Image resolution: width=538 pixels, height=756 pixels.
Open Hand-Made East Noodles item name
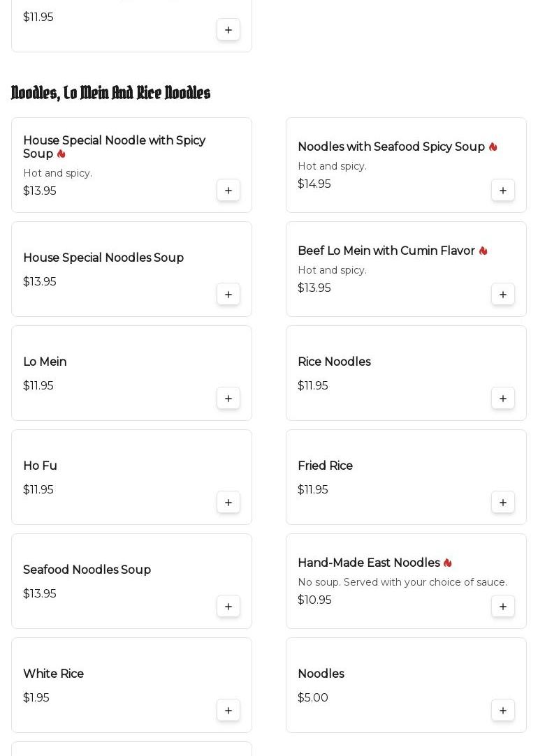[368, 563]
